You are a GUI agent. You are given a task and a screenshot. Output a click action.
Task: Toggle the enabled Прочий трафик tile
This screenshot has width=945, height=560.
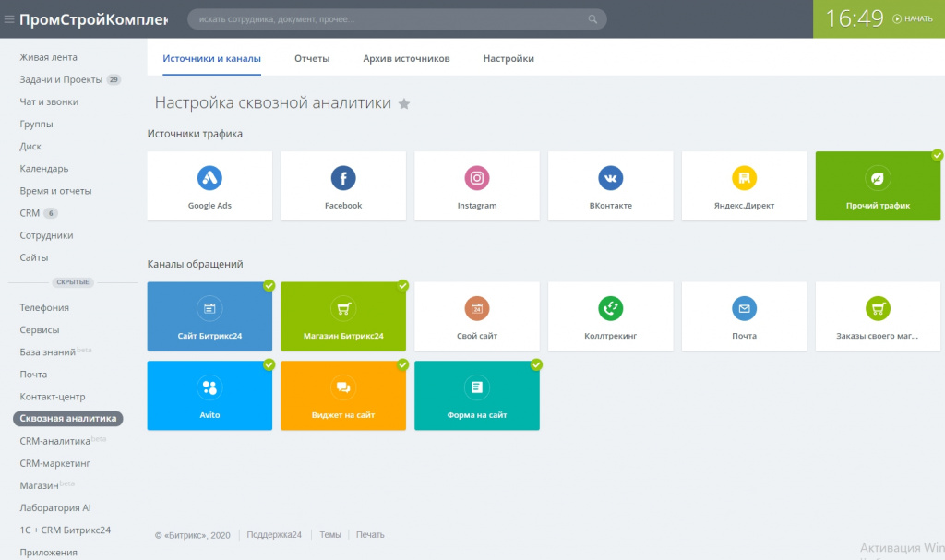point(878,185)
